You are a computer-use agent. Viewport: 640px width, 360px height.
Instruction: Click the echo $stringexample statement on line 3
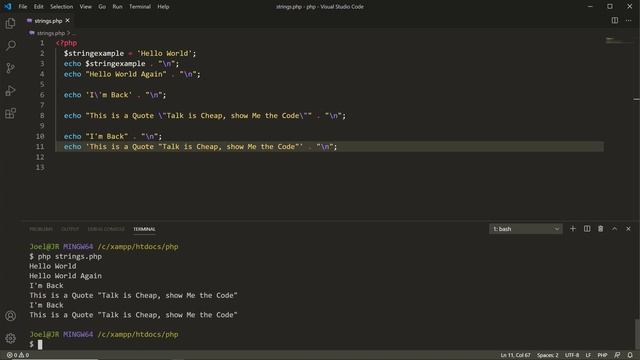[x=121, y=64]
